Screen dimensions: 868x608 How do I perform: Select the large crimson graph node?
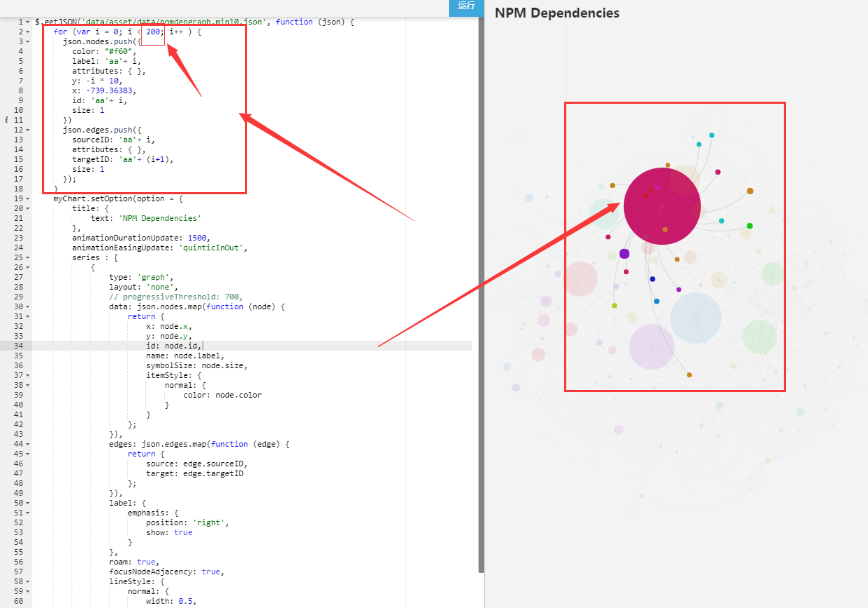(x=662, y=206)
